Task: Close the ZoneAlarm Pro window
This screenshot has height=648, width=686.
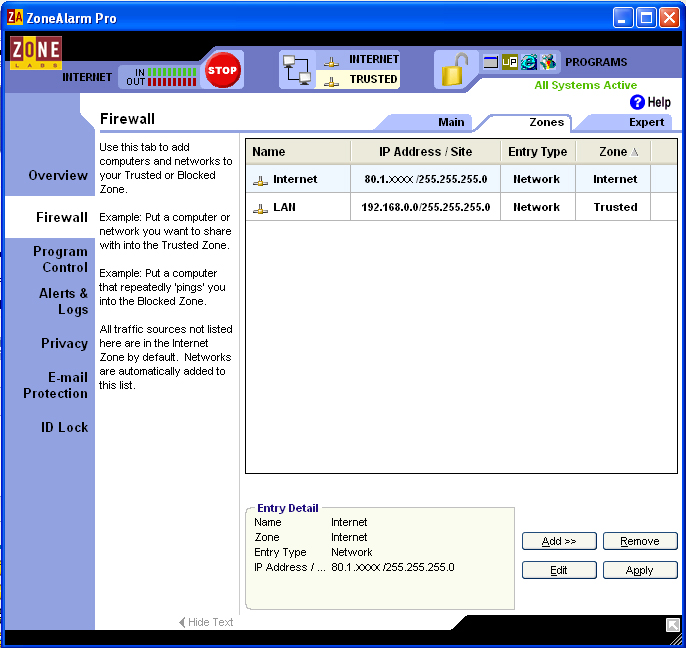Action: 669,18
